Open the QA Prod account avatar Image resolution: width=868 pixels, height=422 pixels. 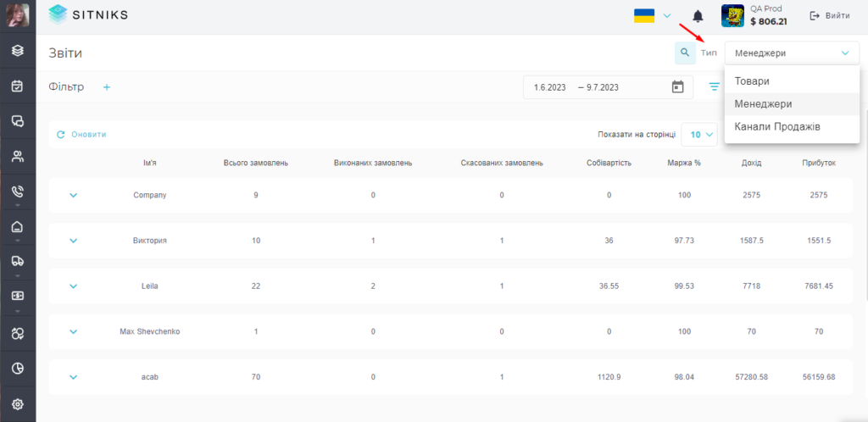pos(732,16)
